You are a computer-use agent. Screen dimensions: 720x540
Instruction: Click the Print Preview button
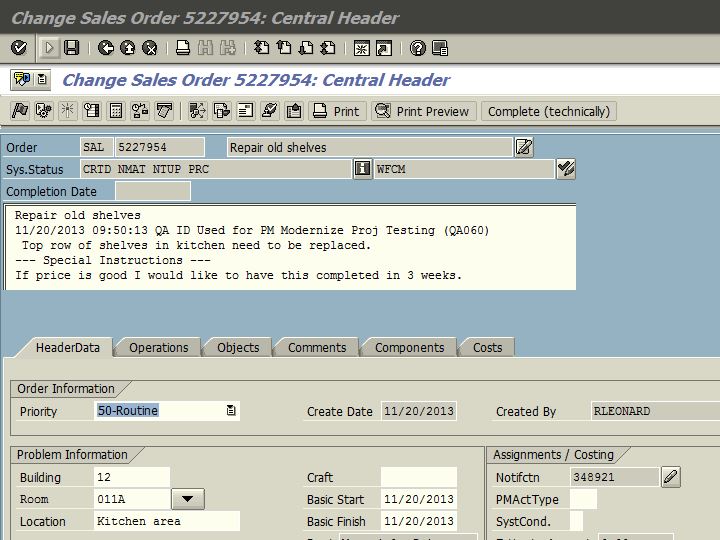coord(423,111)
